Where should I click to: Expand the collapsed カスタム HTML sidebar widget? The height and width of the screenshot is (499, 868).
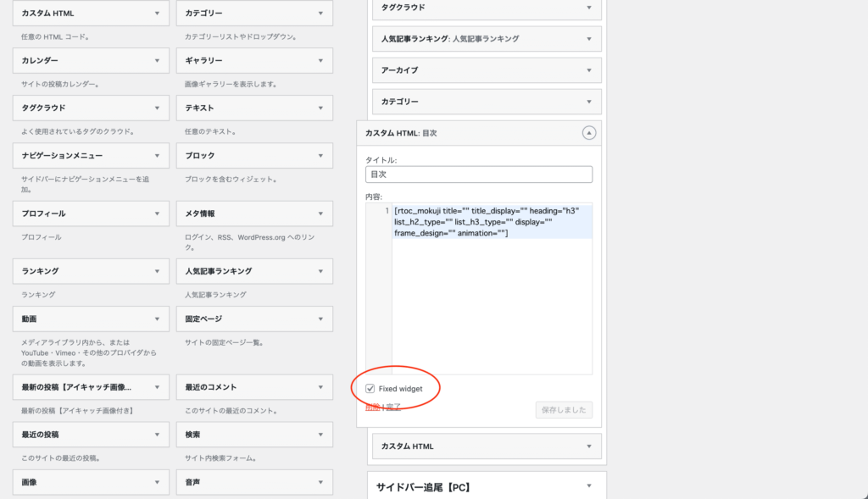(x=588, y=446)
